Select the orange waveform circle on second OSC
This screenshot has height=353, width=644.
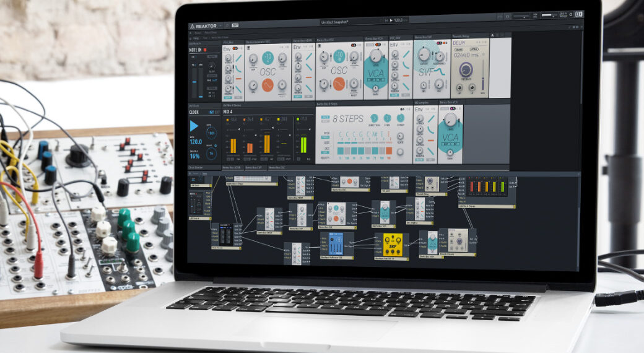coord(339,84)
